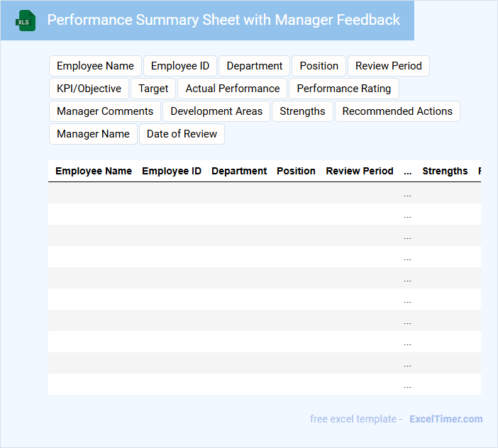The image size is (498, 448).
Task: Select the Employee ID tag
Action: [180, 66]
